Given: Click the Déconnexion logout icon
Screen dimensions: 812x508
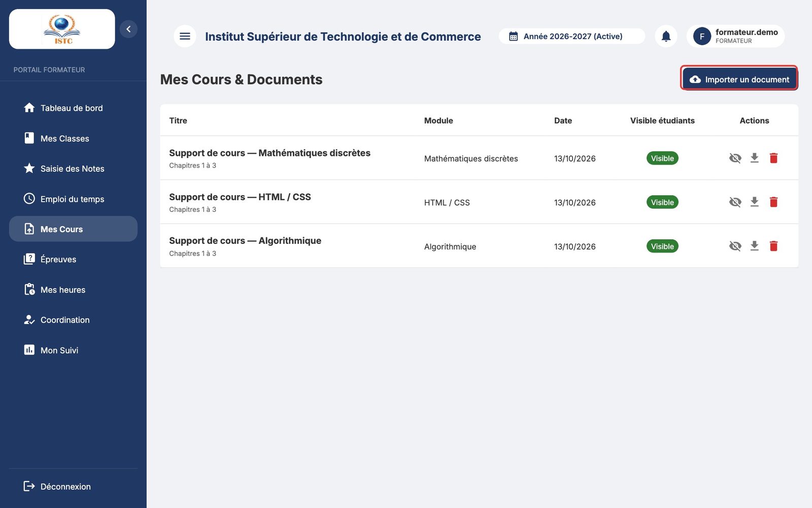Looking at the screenshot, I should click(x=29, y=486).
